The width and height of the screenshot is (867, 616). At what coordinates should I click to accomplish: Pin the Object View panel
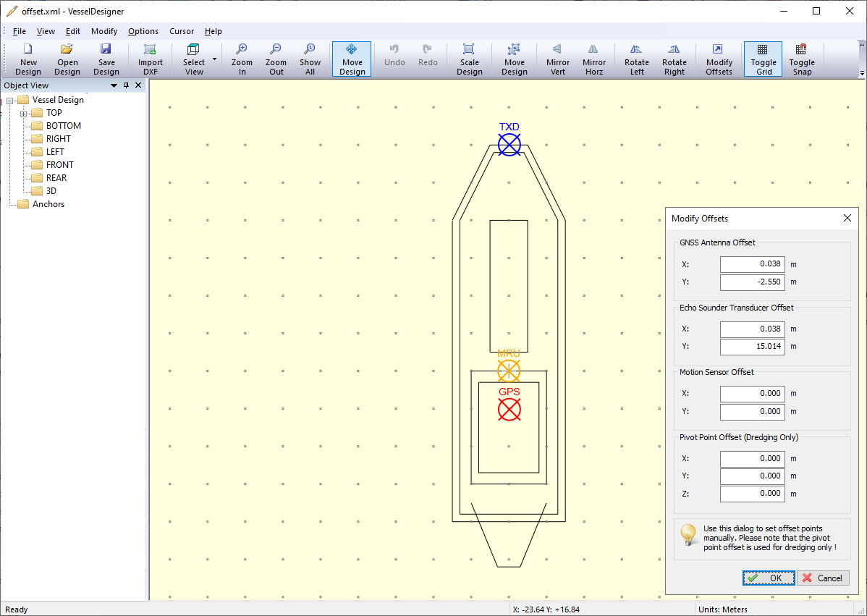point(126,85)
